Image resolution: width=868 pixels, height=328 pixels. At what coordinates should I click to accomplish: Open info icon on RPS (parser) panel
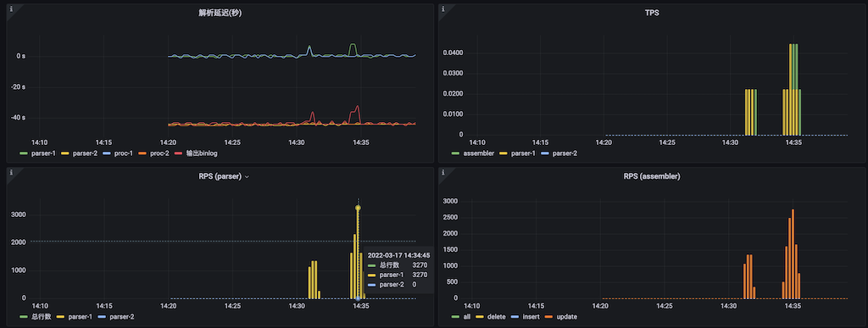tap(11, 172)
